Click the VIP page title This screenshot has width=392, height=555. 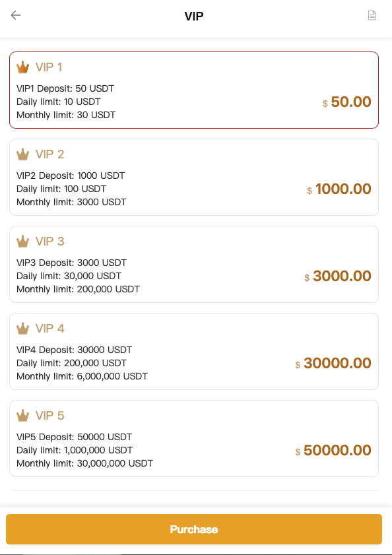[194, 16]
